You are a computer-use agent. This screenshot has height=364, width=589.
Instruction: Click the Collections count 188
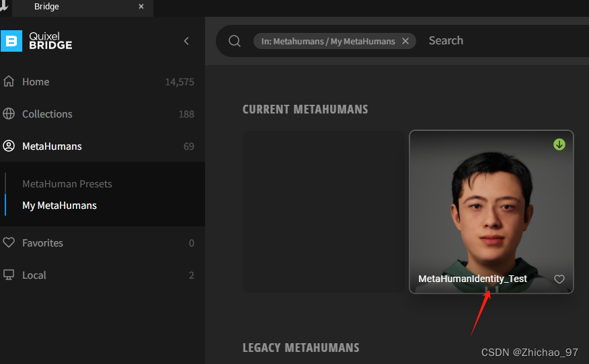186,114
